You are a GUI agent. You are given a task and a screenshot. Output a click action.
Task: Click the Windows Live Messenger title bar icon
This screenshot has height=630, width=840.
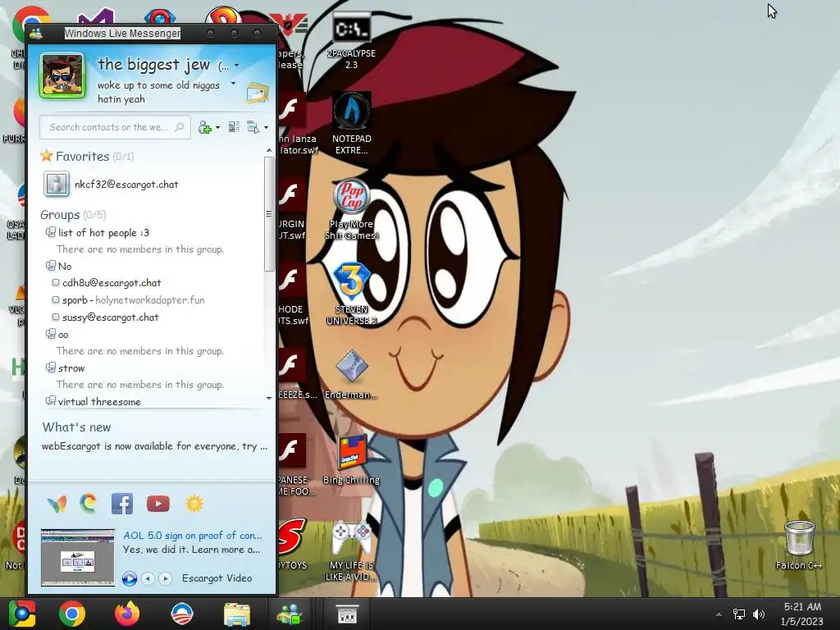tap(36, 33)
